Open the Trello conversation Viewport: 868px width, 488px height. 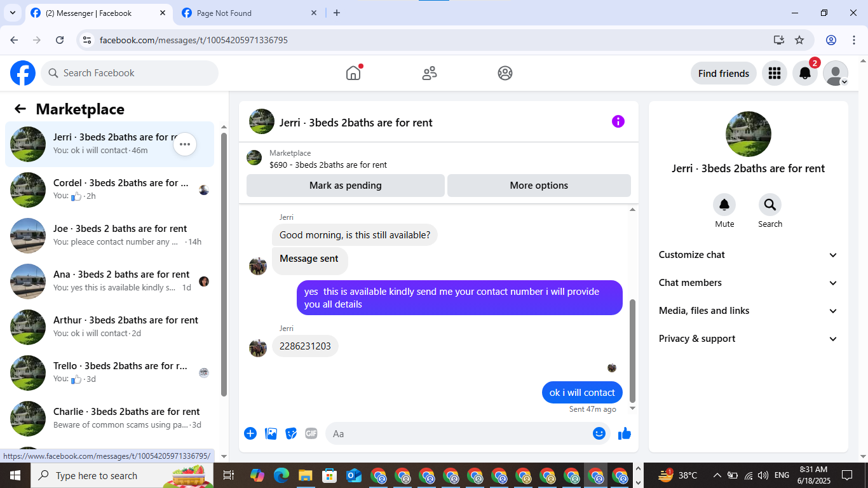[x=109, y=373]
